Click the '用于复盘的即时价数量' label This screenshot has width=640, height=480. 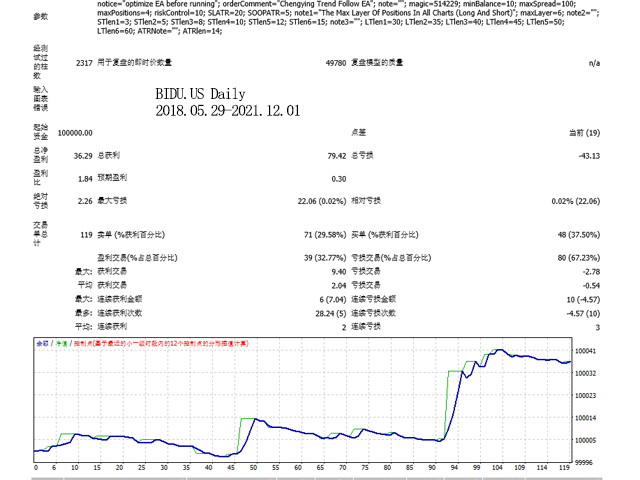point(134,62)
